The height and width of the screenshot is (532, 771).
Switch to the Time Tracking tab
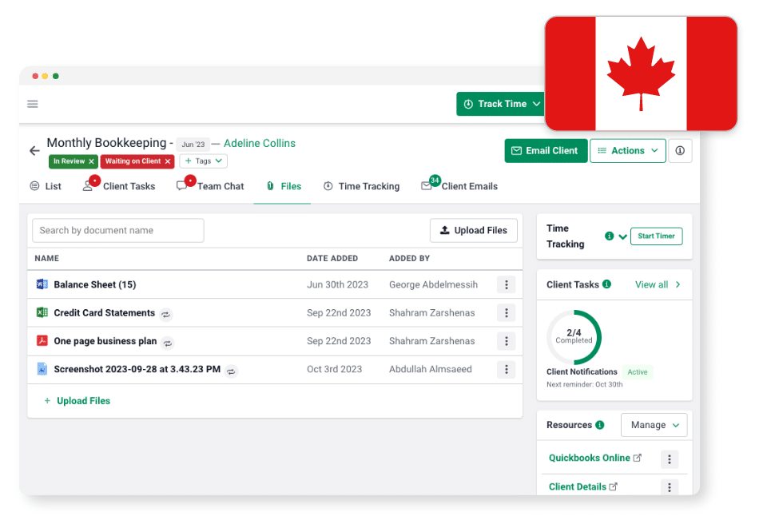tap(361, 186)
